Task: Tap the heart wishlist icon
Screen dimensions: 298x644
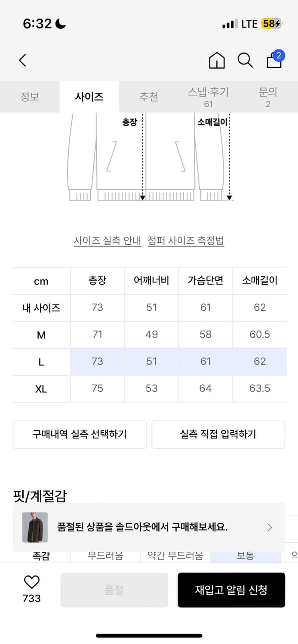Action: click(31, 582)
